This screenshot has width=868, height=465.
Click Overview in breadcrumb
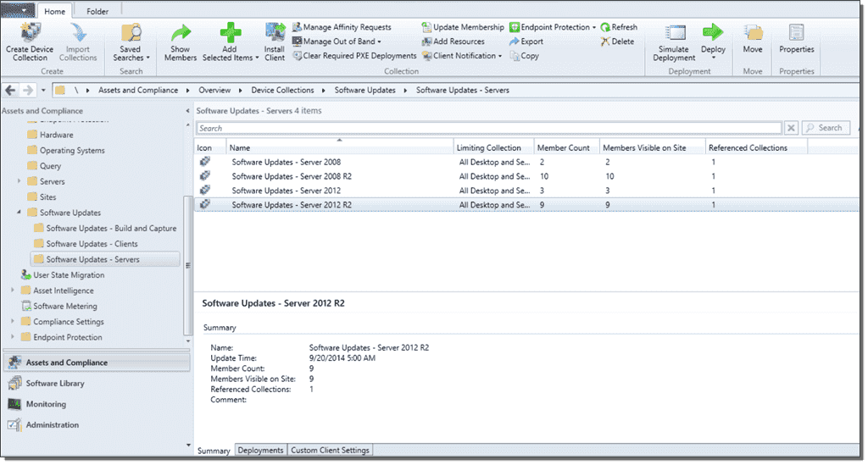(x=214, y=90)
